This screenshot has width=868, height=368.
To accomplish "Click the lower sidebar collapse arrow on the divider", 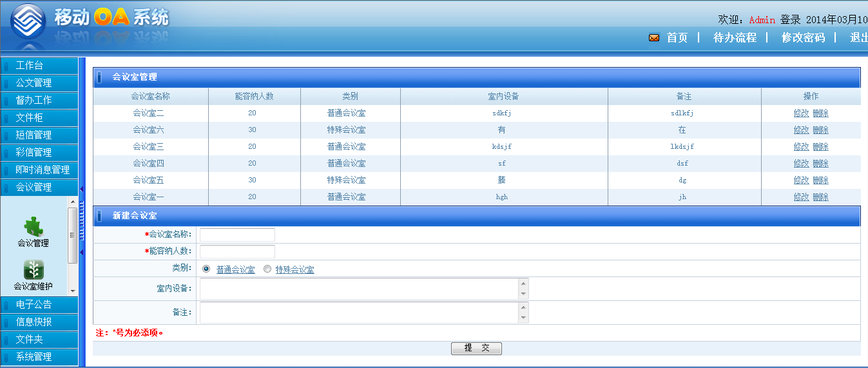I will click(82, 252).
